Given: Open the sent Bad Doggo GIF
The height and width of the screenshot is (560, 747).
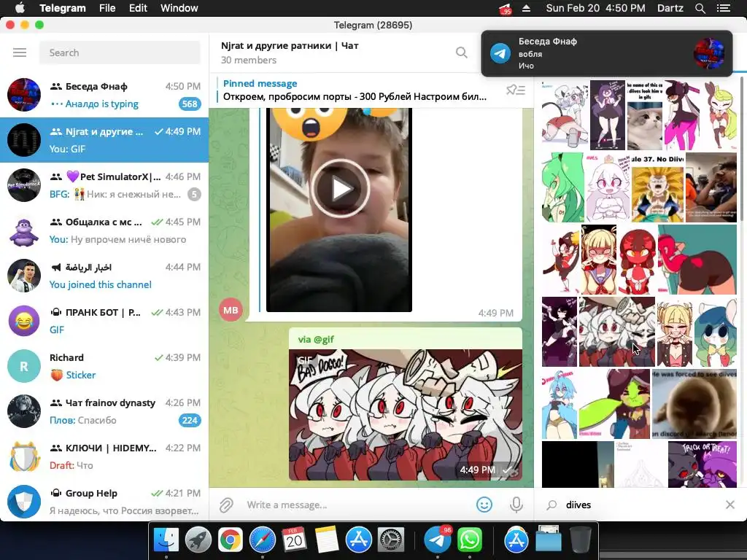Looking at the screenshot, I should coord(406,415).
